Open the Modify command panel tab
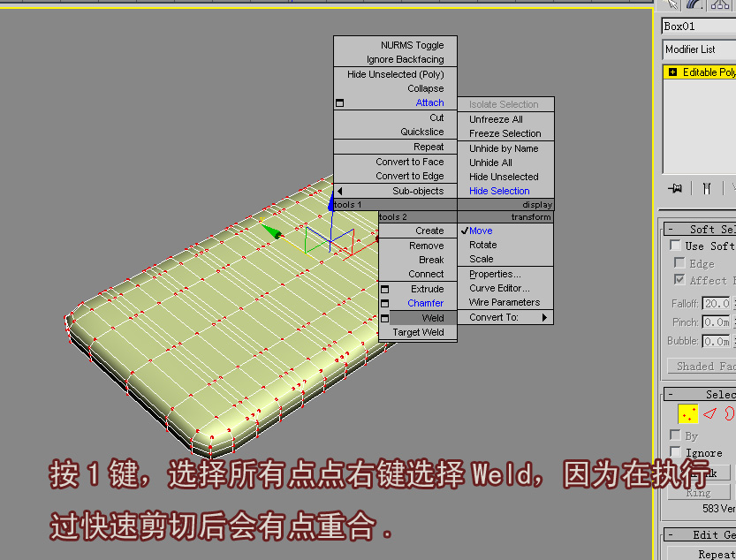The image size is (736, 560). 695,4
